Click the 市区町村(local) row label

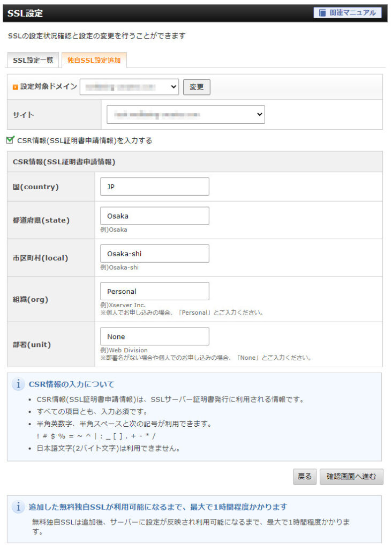coord(40,258)
